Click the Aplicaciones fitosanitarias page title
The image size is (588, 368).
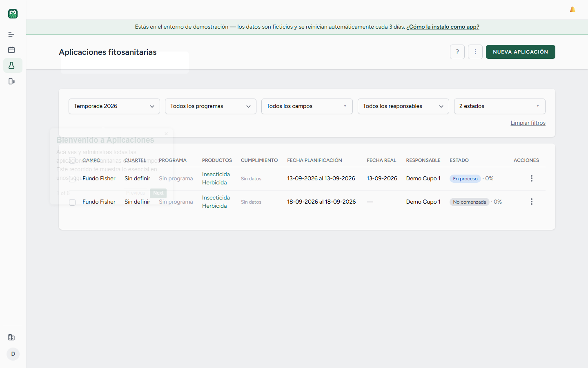click(108, 52)
